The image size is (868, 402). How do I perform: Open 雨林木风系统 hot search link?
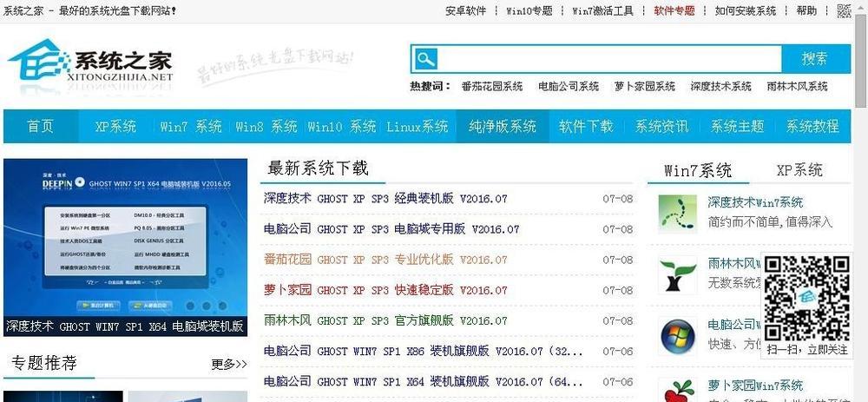click(x=797, y=86)
